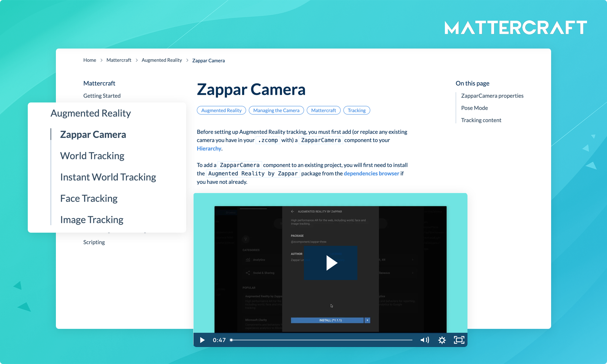607x364 pixels.
Task: Open Getting Started in the sidebar
Action: 102,95
